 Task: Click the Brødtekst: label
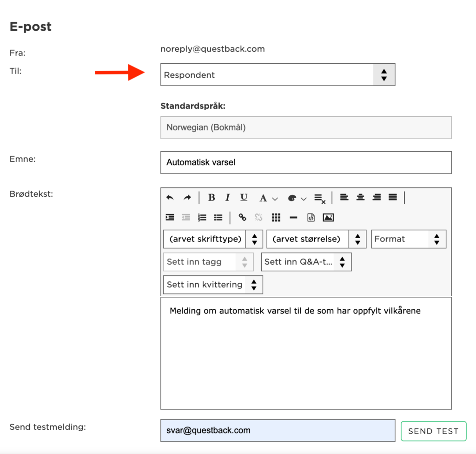[31, 194]
